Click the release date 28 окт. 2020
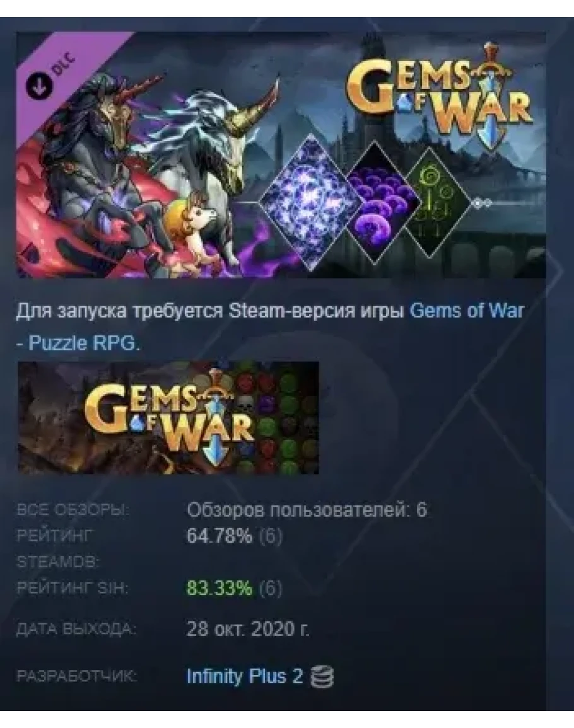Image resolution: width=574 pixels, height=728 pixels. coord(248,629)
